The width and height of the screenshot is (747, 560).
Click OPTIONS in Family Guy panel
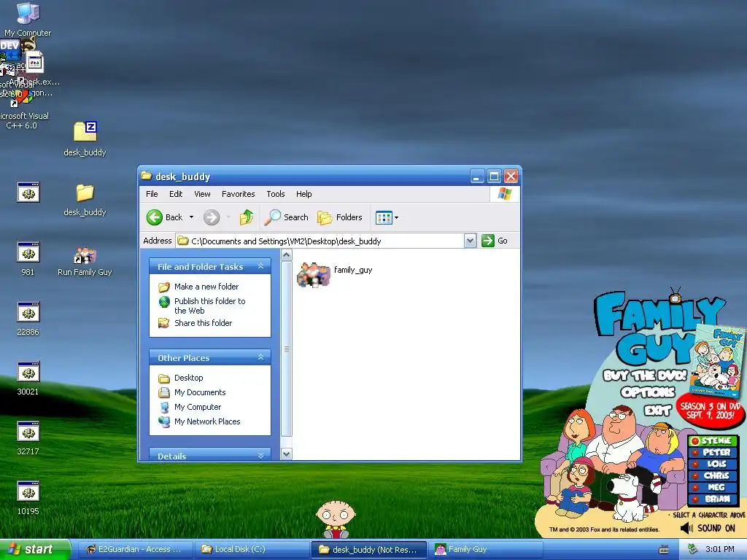coord(648,392)
